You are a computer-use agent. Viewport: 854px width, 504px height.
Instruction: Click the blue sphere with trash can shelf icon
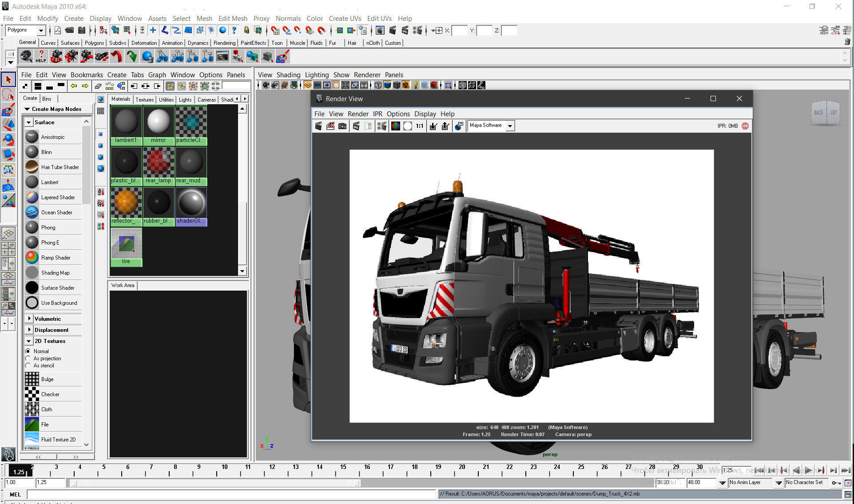coord(147,56)
